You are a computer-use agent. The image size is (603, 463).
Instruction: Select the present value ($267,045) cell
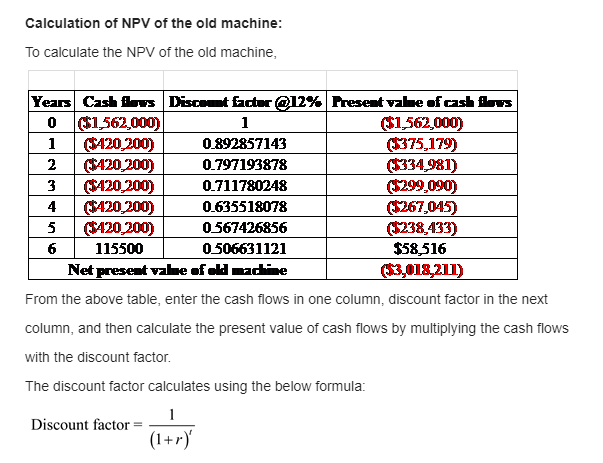pos(421,207)
